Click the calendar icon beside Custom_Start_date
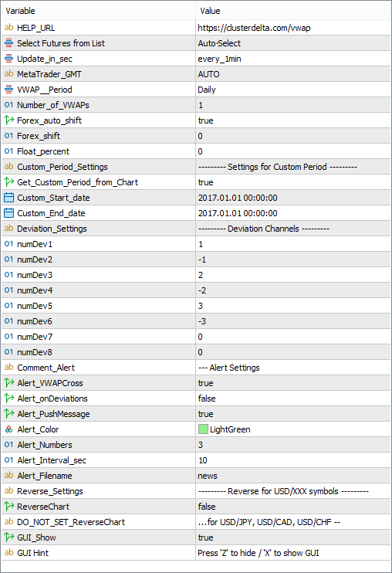 click(x=8, y=198)
